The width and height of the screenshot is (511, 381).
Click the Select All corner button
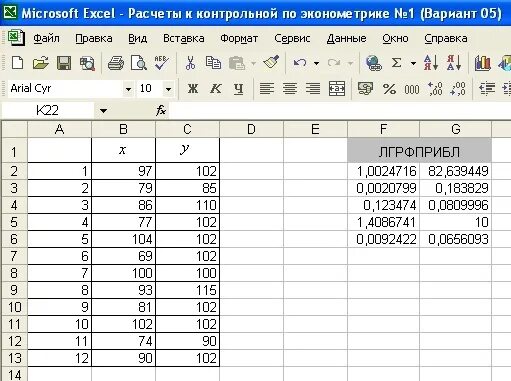coord(14,129)
